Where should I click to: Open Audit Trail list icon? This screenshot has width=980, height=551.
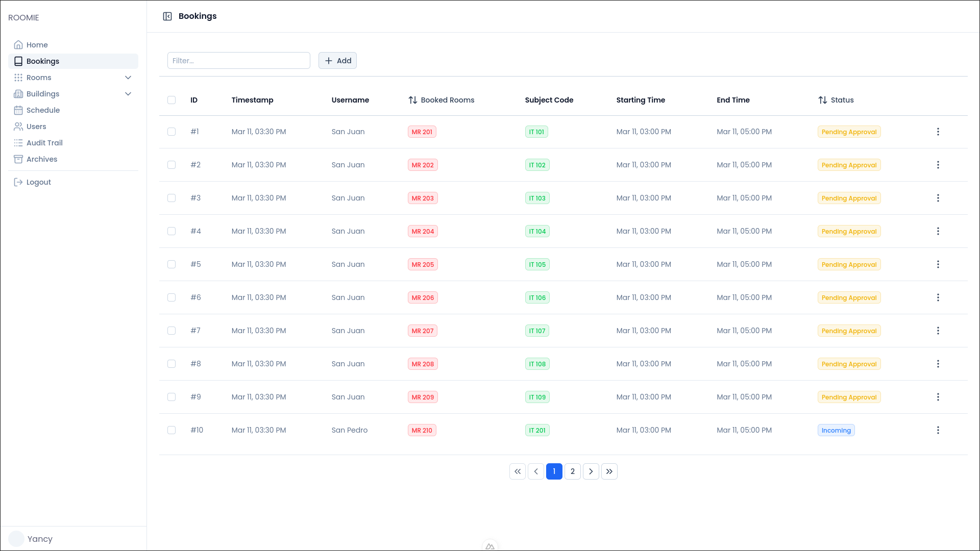tap(18, 143)
